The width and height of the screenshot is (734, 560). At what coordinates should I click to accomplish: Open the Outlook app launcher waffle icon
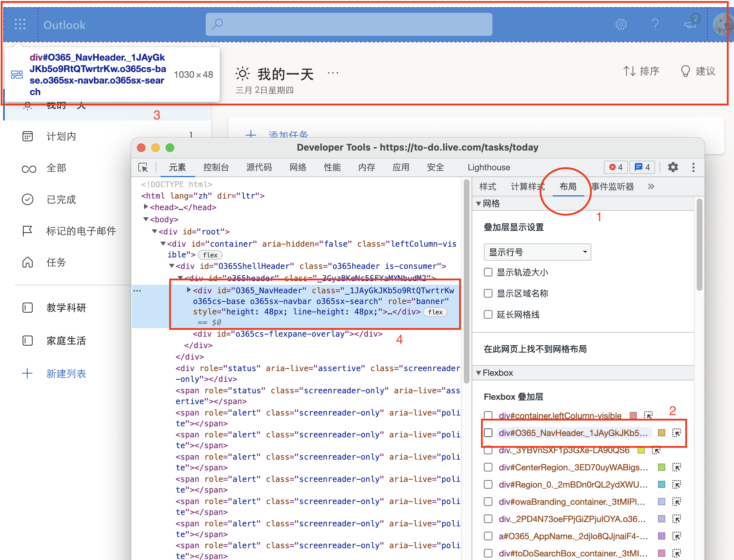pyautogui.click(x=20, y=24)
